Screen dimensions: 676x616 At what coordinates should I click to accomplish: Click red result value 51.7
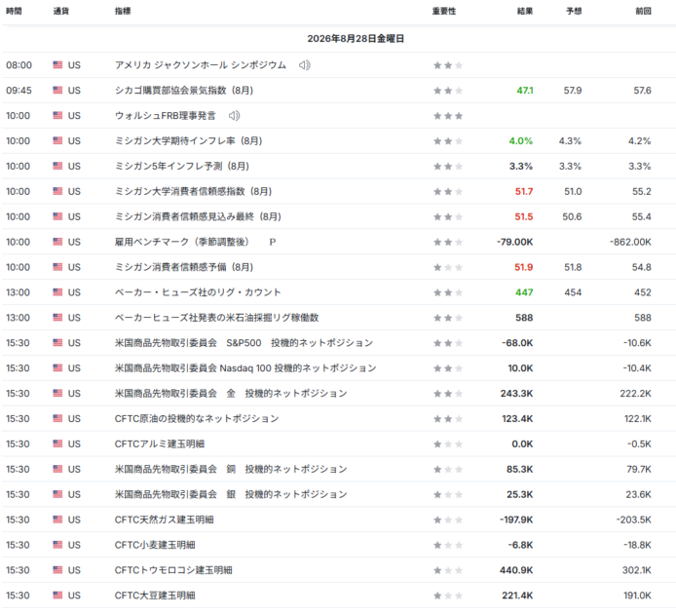(x=524, y=192)
